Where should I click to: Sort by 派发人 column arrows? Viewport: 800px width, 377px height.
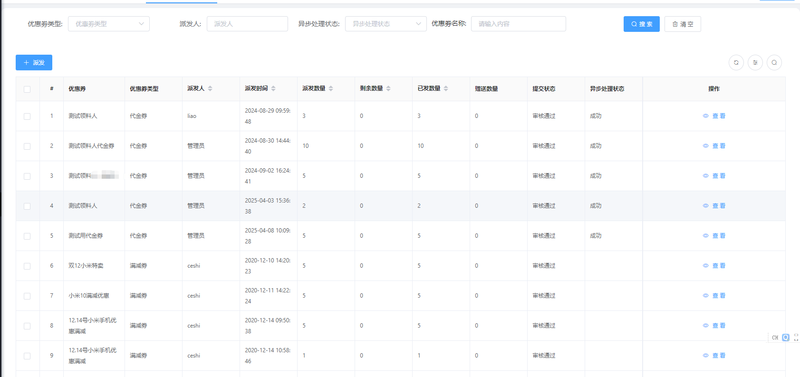(x=210, y=89)
